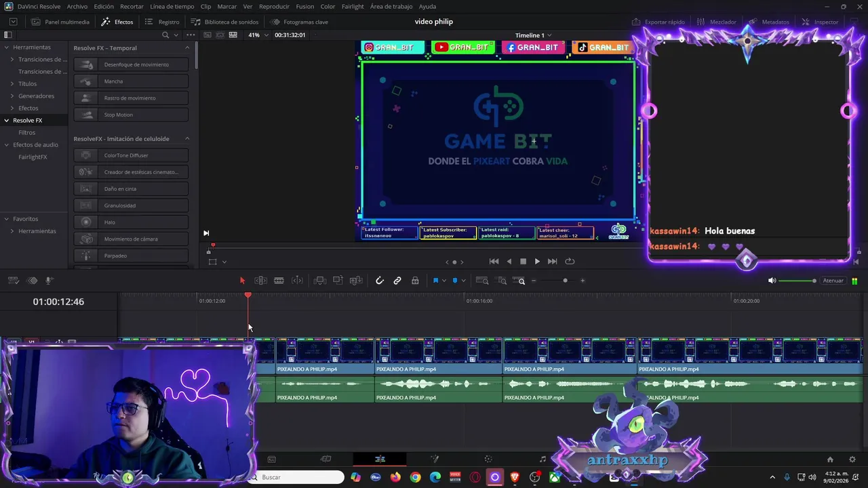Collapse the Resolve FX – Temporal section
This screenshot has width=868, height=488.
pos(187,47)
